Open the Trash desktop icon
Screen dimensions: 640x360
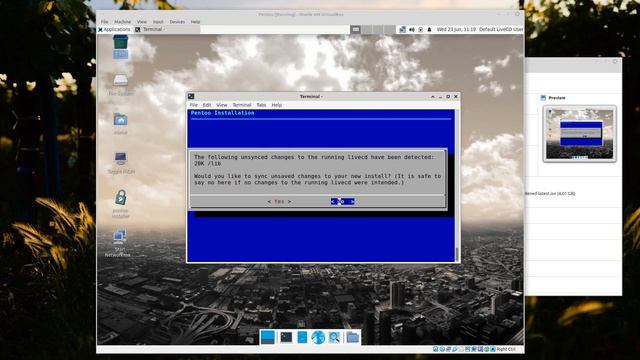click(120, 47)
